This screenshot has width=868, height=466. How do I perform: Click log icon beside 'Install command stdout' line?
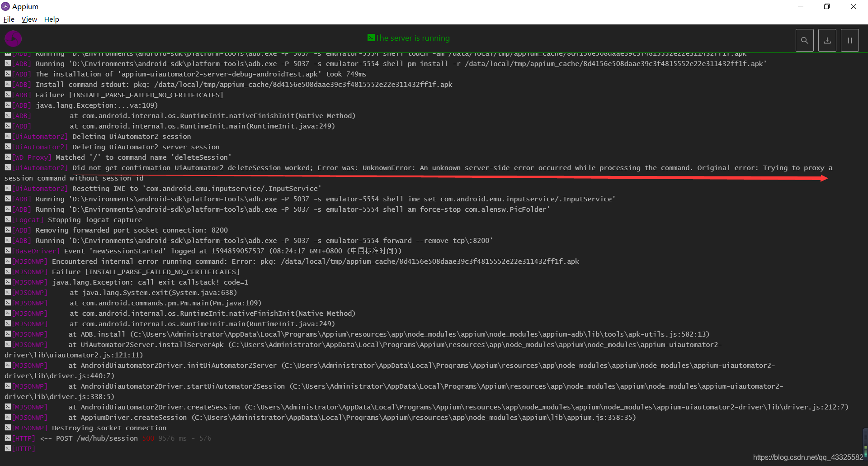pos(8,84)
